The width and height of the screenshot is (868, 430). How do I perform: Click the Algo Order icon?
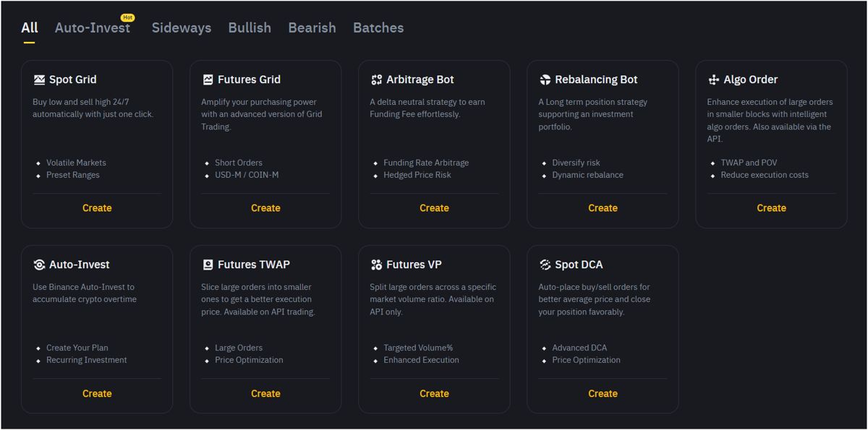coord(713,79)
